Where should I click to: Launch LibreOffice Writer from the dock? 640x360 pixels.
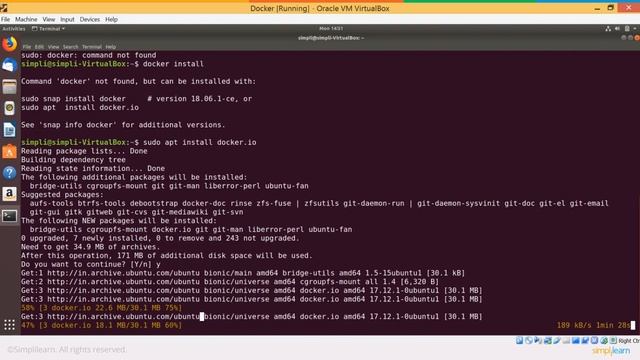point(9,130)
